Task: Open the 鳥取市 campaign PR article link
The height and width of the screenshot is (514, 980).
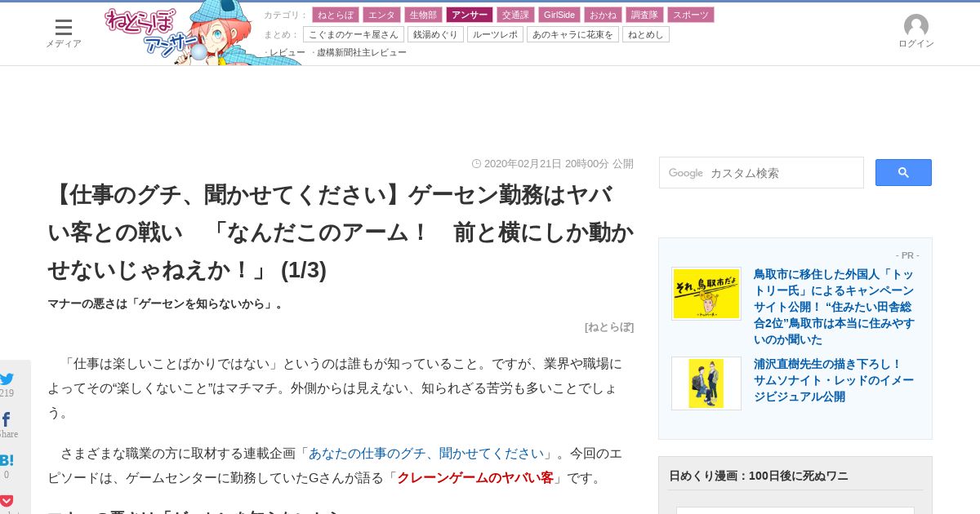Action: 834,307
